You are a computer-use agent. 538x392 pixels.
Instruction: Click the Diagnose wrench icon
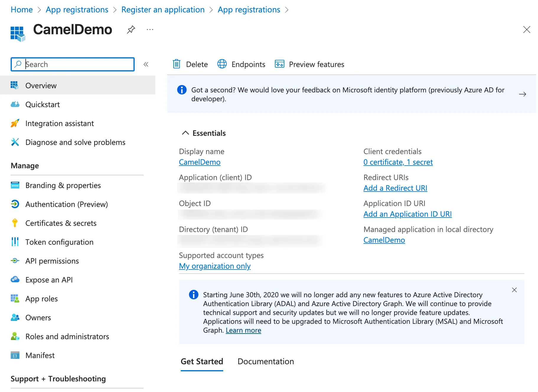[15, 142]
